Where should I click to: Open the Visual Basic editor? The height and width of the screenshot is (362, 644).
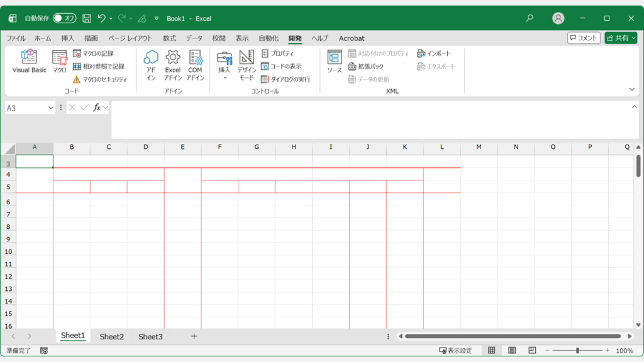point(29,62)
